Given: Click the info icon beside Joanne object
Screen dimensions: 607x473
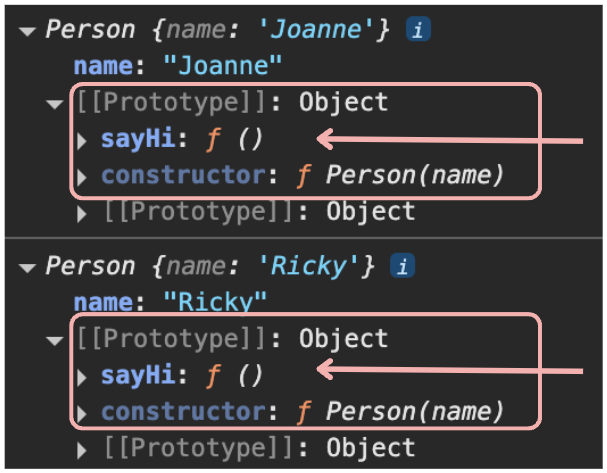Looking at the screenshot, I should pyautogui.click(x=418, y=29).
